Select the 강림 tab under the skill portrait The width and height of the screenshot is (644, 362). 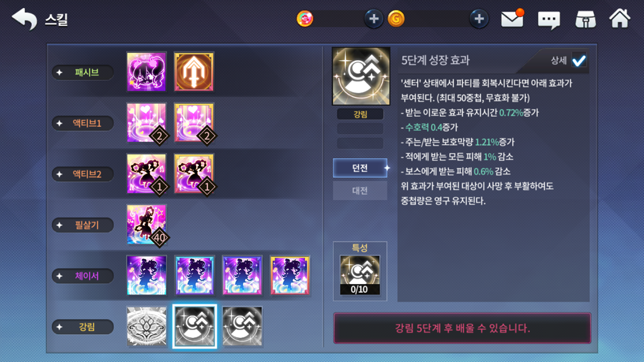tap(360, 114)
